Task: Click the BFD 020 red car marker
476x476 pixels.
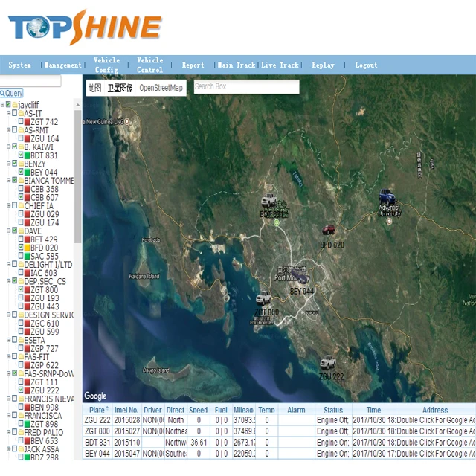Action: click(x=328, y=231)
